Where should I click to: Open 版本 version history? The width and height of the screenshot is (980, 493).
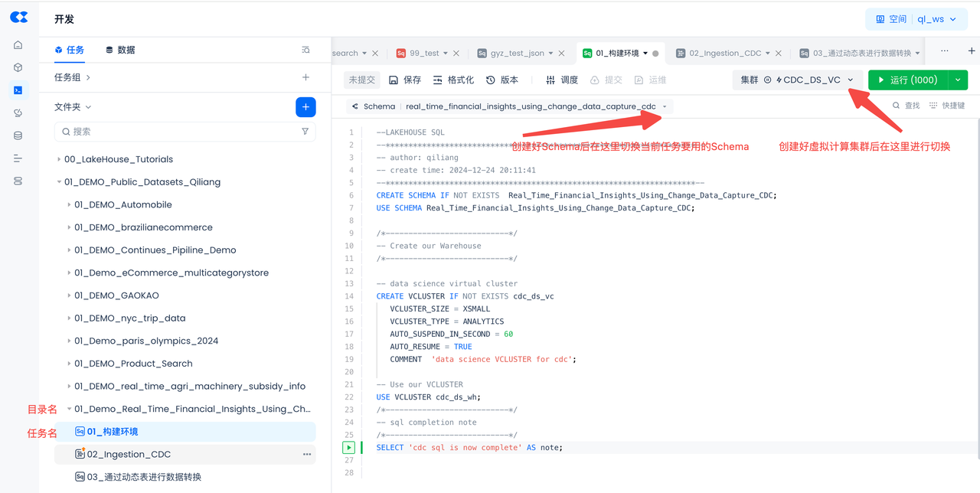502,80
